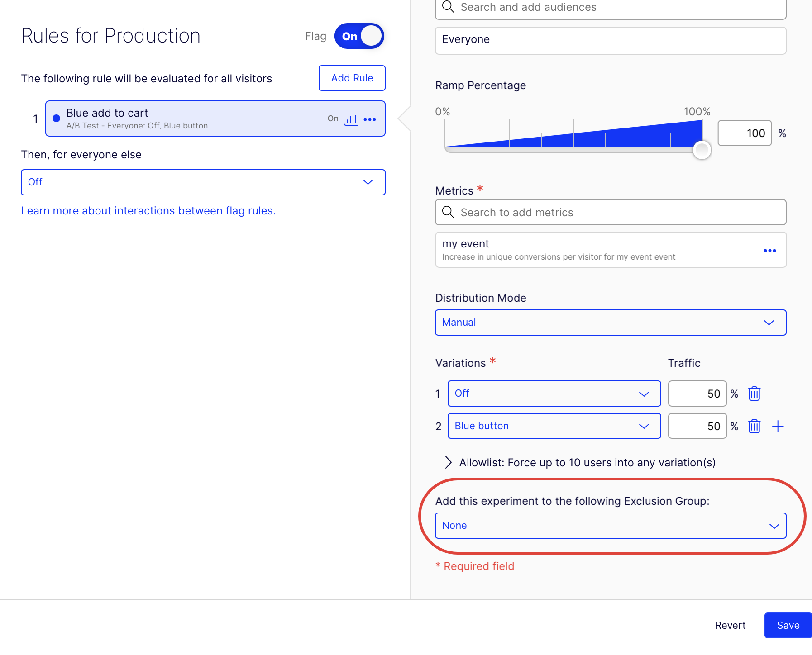Screen dimensions: 812x655
Task: Delete the Off variation with trash icon
Action: [x=754, y=394]
